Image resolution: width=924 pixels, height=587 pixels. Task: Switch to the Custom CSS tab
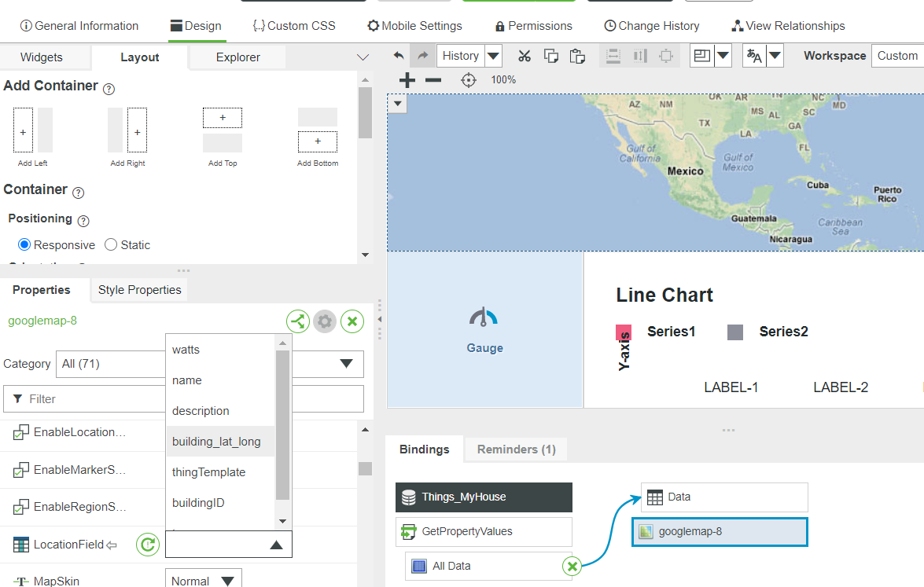click(x=294, y=25)
